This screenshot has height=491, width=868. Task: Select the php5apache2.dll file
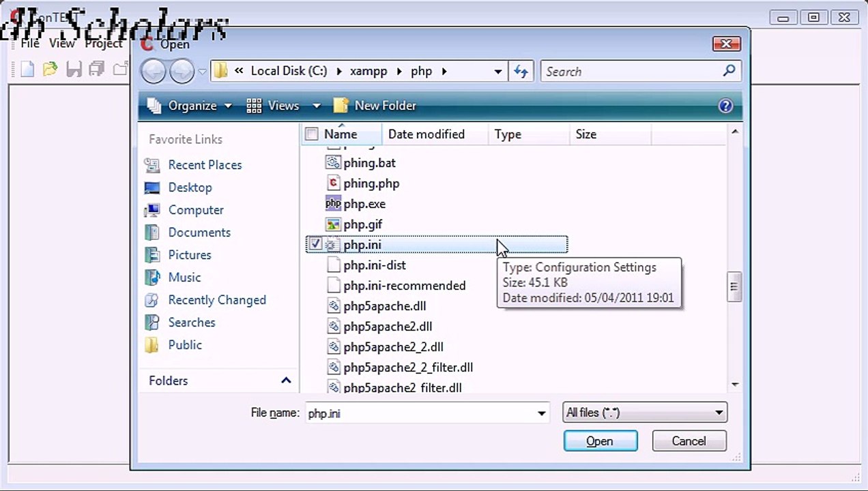click(388, 327)
